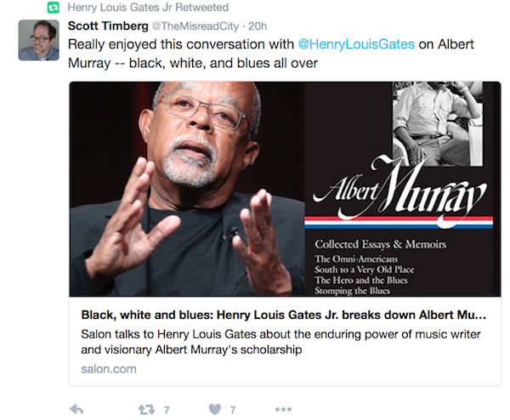Click the salon.com source link

tap(109, 369)
